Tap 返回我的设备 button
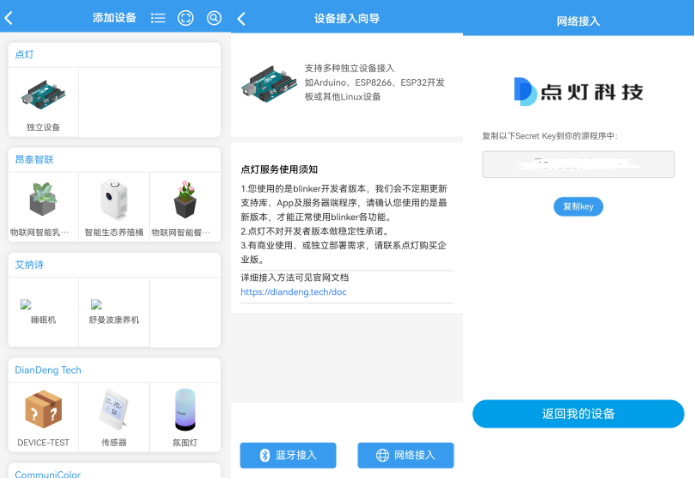The width and height of the screenshot is (695, 487). [x=578, y=413]
